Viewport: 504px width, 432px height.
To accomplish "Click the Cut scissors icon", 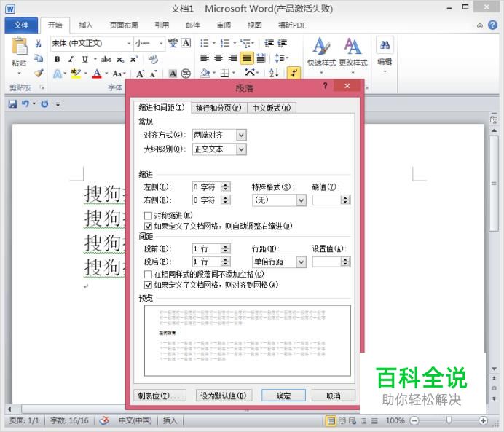I will 39,44.
